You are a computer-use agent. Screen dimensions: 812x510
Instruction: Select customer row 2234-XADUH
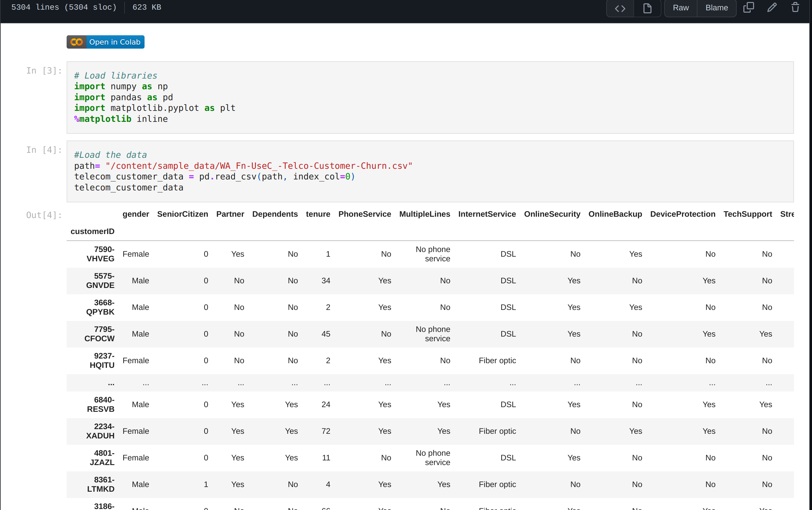(x=430, y=431)
